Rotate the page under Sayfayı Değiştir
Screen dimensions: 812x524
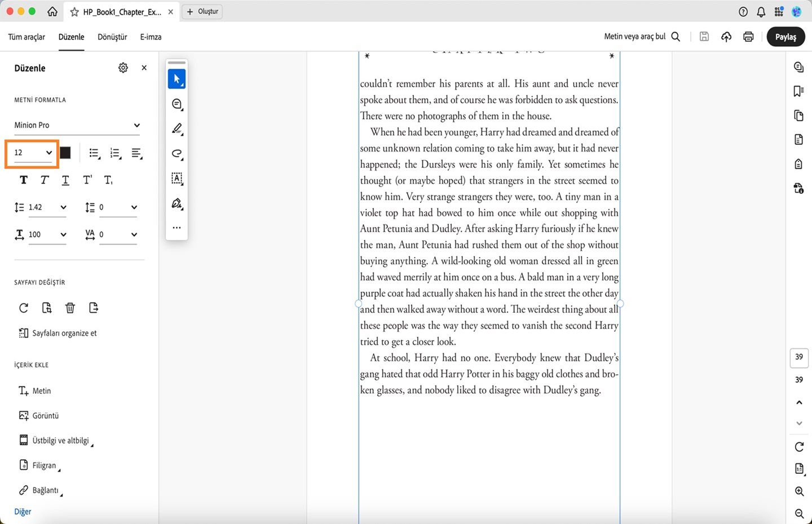point(23,308)
